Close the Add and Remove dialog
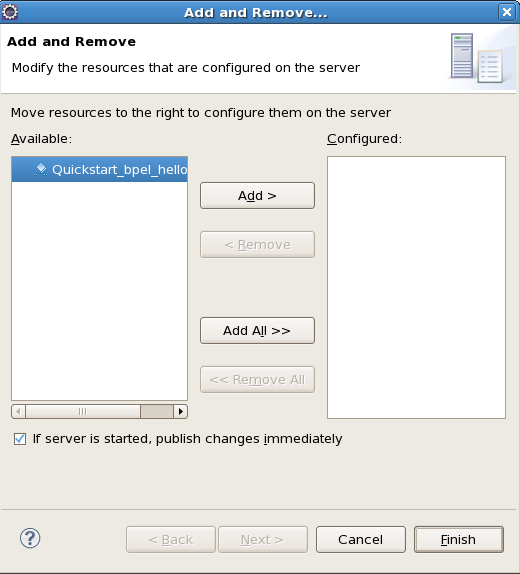Viewport: 520px width, 574px height. [x=507, y=12]
